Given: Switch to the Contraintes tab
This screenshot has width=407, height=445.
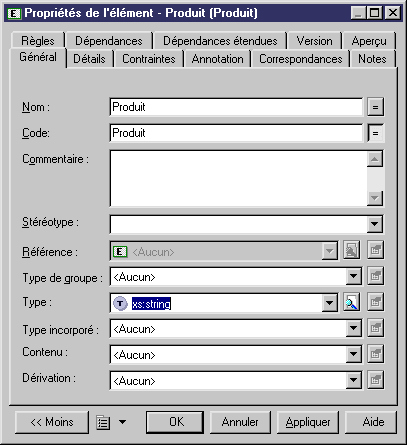Looking at the screenshot, I should tap(149, 59).
